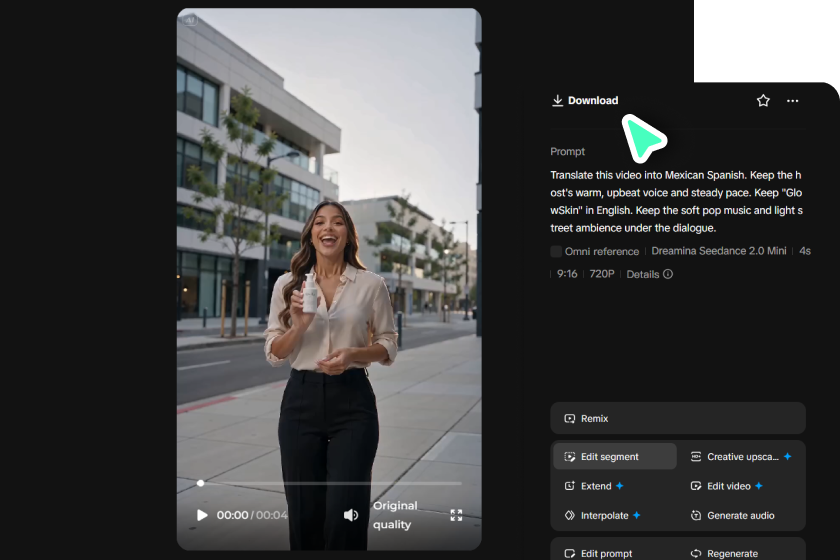
Task: Click the blue sparkle beside Interpolate
Action: click(636, 515)
